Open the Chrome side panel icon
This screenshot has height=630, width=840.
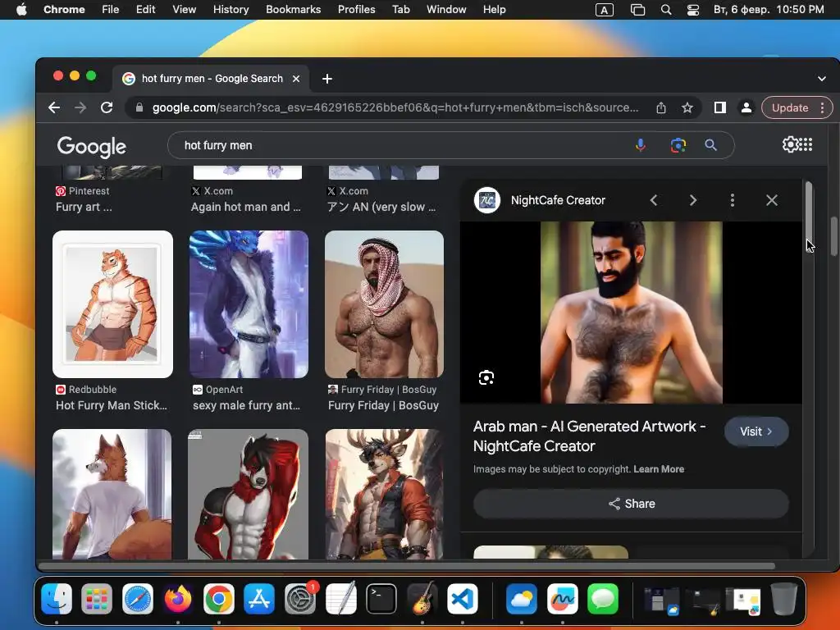[x=720, y=107]
